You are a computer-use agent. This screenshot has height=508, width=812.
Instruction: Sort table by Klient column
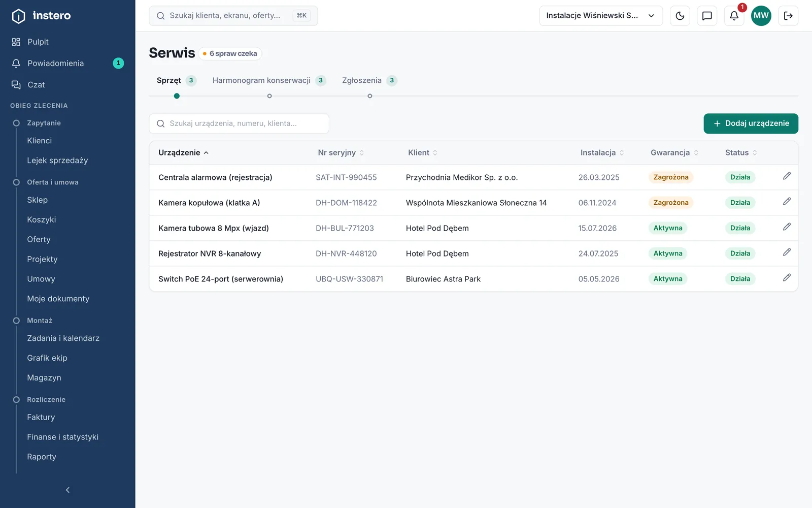point(423,153)
